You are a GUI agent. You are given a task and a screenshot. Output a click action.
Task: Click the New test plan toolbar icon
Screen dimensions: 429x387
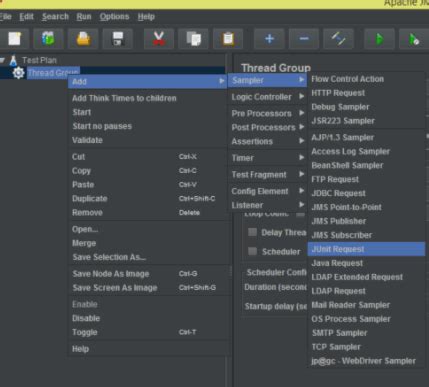(x=15, y=39)
